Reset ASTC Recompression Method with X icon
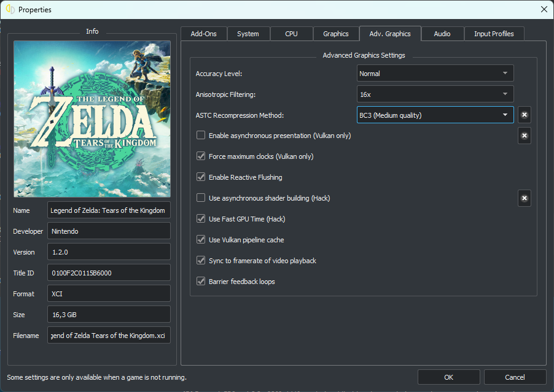554x392 pixels. click(x=524, y=115)
